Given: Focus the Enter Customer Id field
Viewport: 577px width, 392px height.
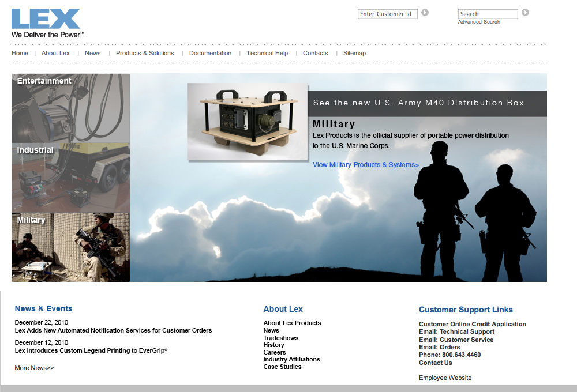Looking at the screenshot, I should click(x=388, y=14).
